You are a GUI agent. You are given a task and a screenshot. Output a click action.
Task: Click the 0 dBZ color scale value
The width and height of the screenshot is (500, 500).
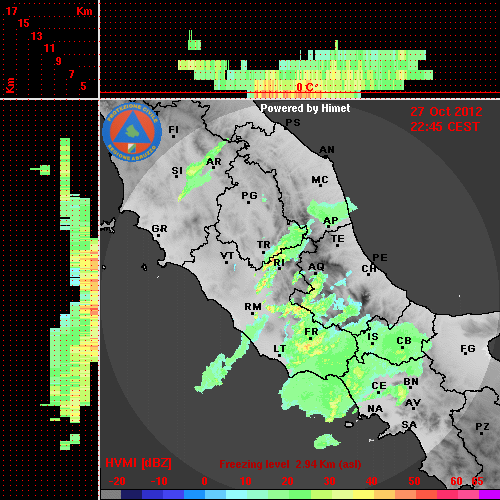pyautogui.click(x=204, y=481)
